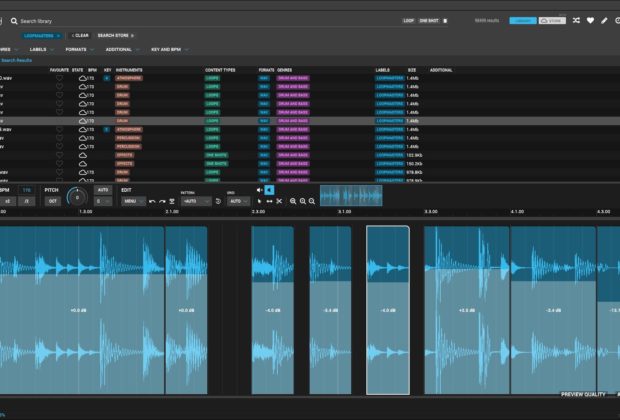Expand the FORMATS filter dropdown
Image resolution: width=620 pixels, height=420 pixels.
point(79,49)
